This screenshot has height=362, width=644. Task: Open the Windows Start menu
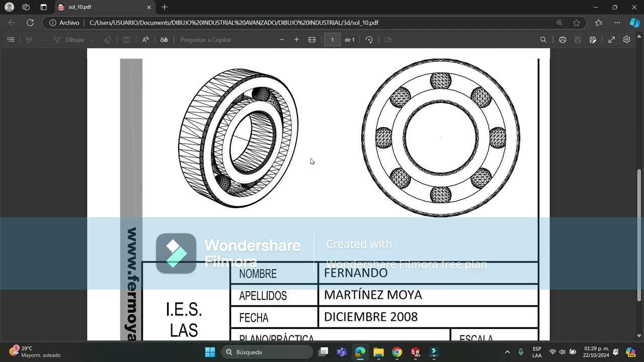210,352
